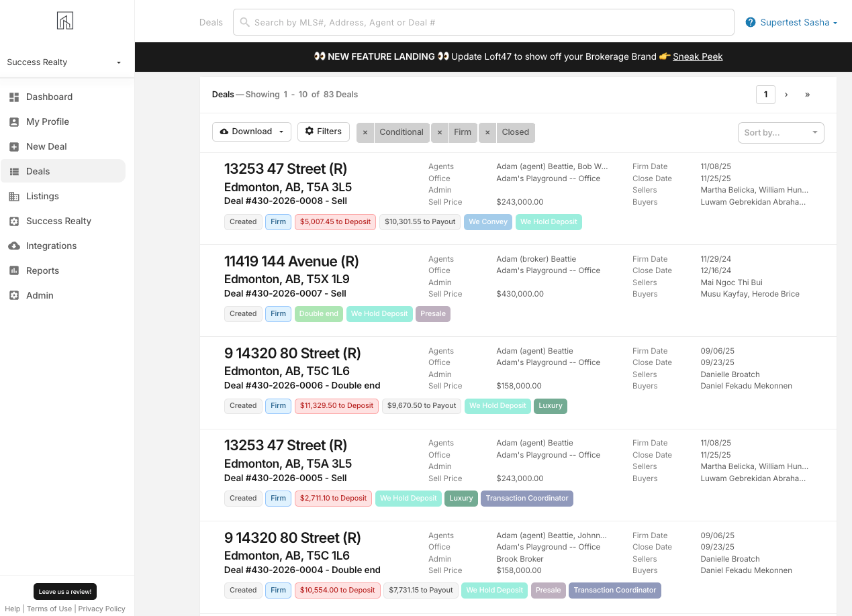Image resolution: width=852 pixels, height=616 pixels.
Task: Click the Deals list icon
Action: click(14, 172)
